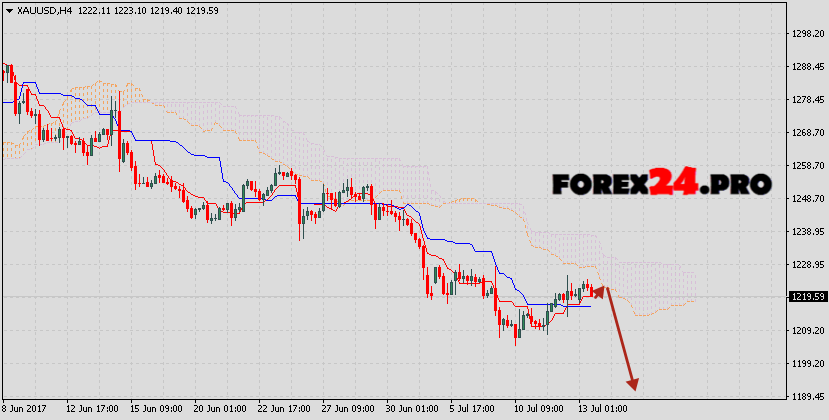The image size is (829, 420).
Task: Click the 1209.20 price axis label
Action: 806,331
